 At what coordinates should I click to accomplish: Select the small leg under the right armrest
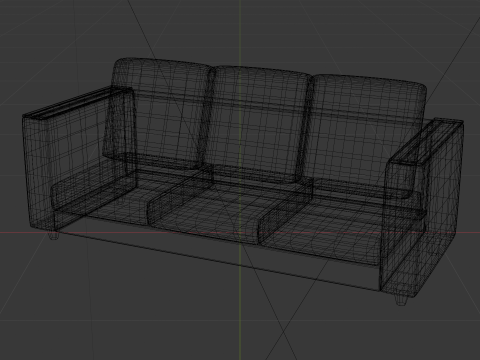point(401,300)
